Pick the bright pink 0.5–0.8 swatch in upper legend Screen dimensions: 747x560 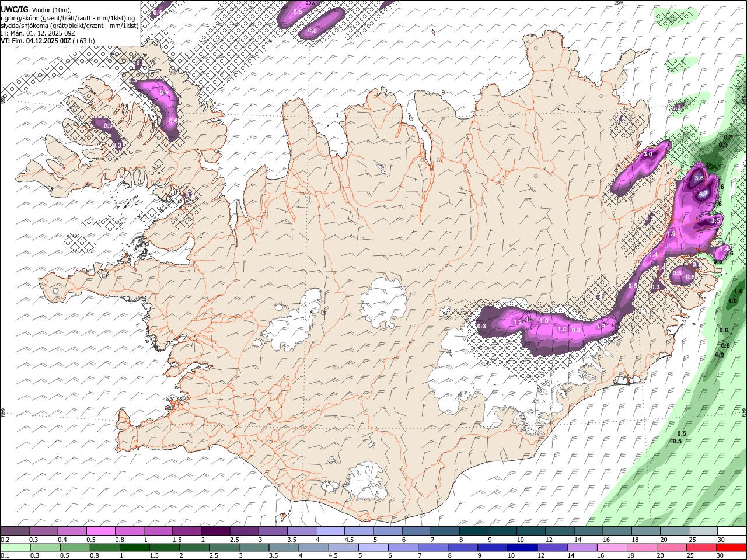[101, 531]
